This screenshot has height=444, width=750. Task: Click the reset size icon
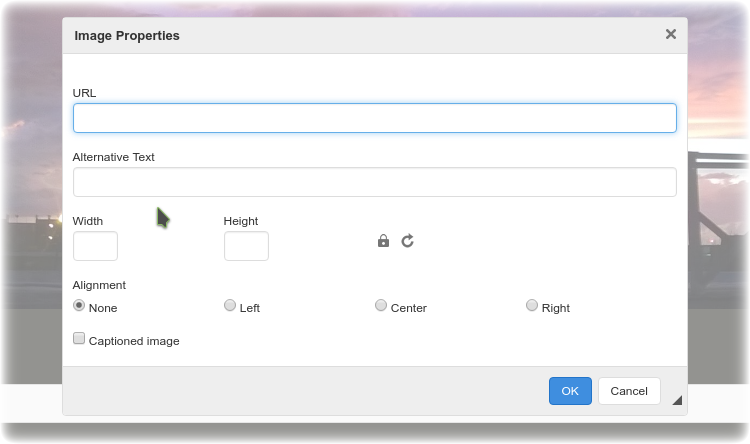pyautogui.click(x=408, y=241)
